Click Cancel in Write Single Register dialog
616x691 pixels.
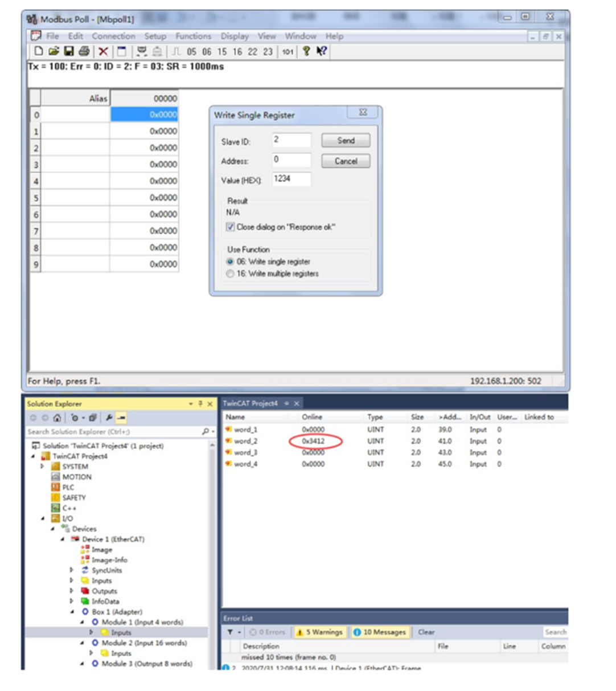(346, 161)
